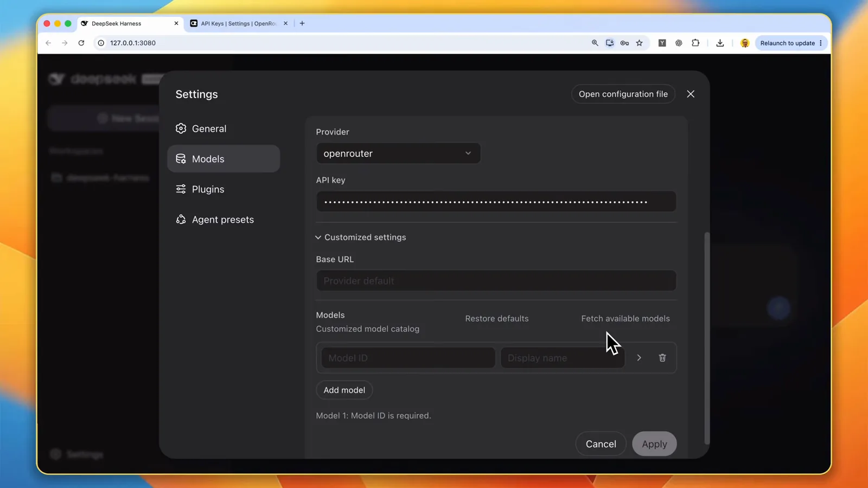Go back in browser history
This screenshot has width=868, height=488.
pyautogui.click(x=48, y=43)
